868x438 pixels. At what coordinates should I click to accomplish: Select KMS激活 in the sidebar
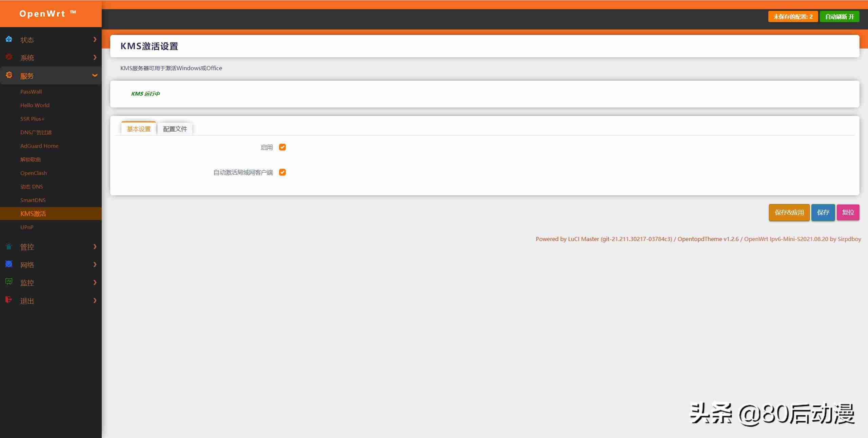[51, 214]
